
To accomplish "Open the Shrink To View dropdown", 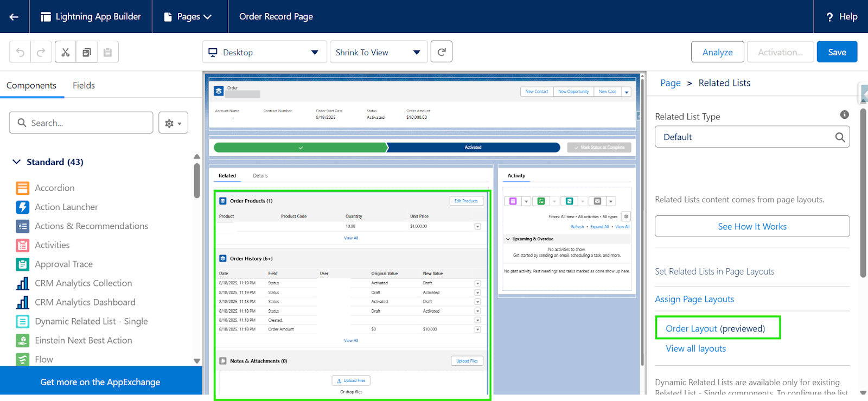I will (x=378, y=52).
